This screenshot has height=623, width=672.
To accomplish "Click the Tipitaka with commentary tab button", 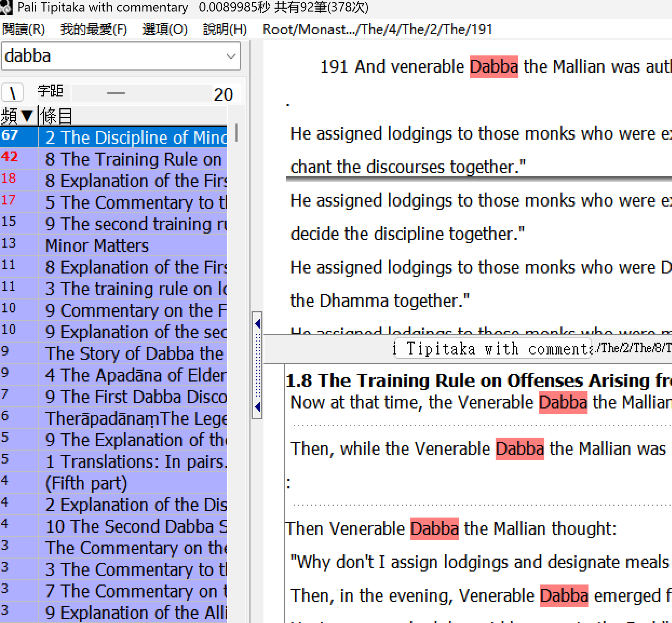I will click(x=492, y=349).
